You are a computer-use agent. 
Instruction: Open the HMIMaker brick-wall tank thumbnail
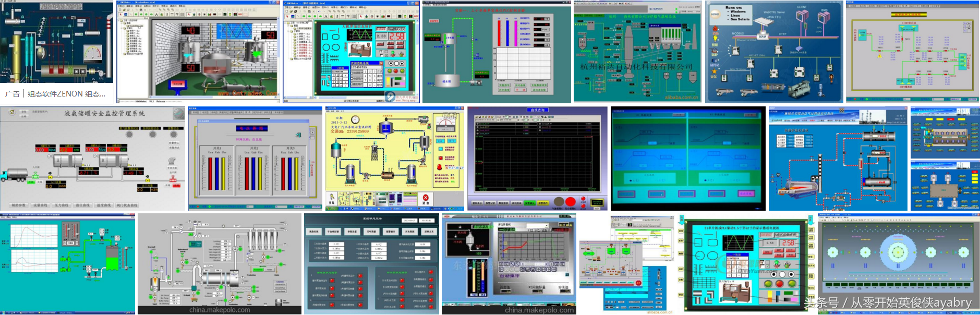(x=198, y=52)
